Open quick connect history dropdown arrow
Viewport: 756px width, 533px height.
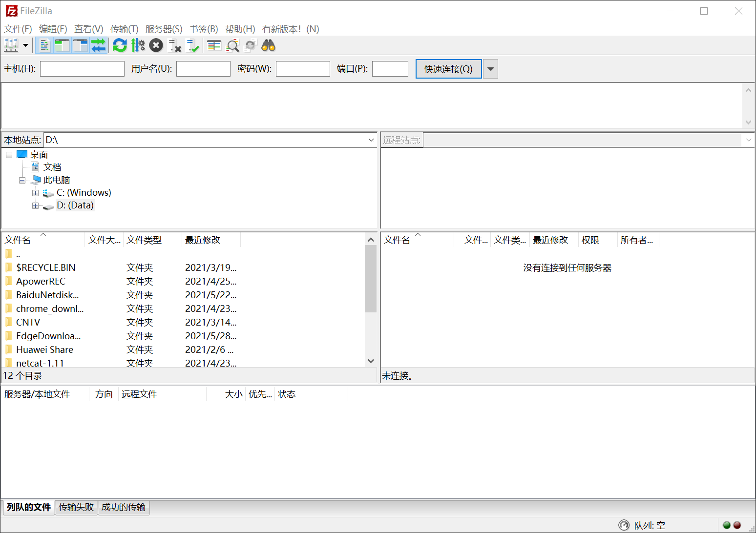pyautogui.click(x=490, y=69)
